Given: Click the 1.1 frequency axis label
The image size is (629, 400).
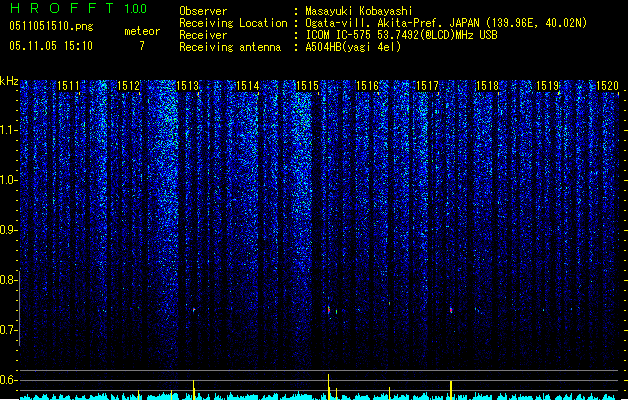Looking at the screenshot, I should click(x=9, y=130).
